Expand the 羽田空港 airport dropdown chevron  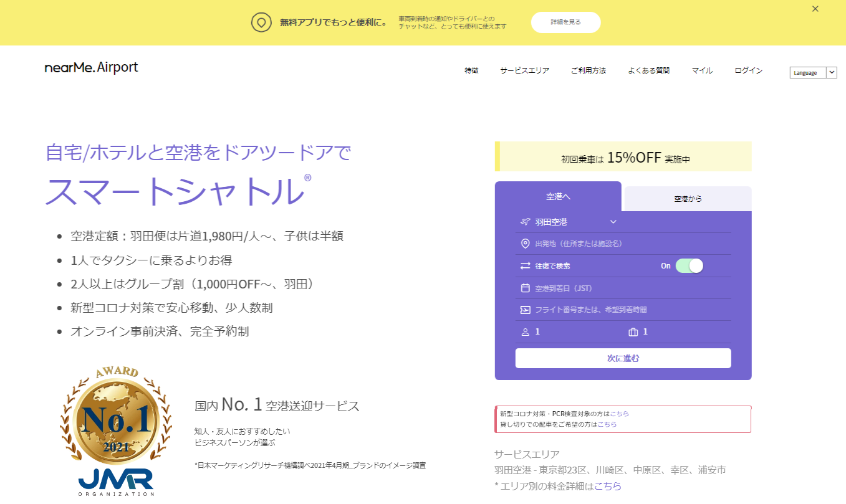[613, 222]
